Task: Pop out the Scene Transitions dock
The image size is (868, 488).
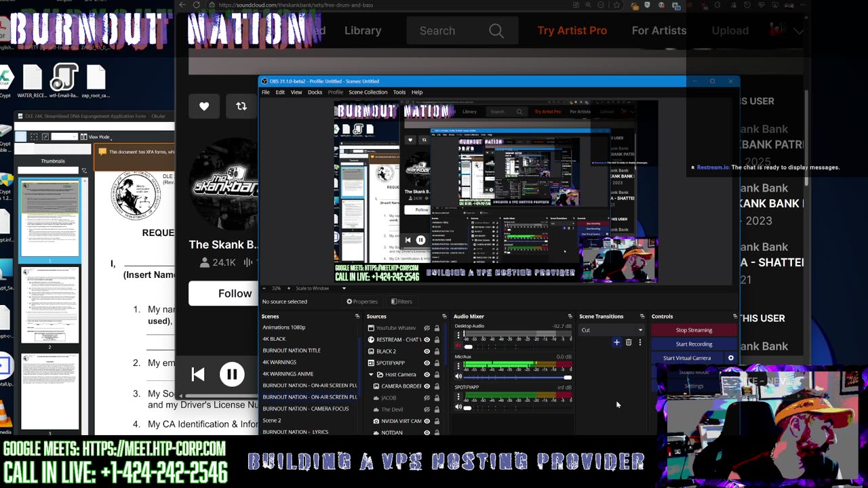Action: [642, 317]
